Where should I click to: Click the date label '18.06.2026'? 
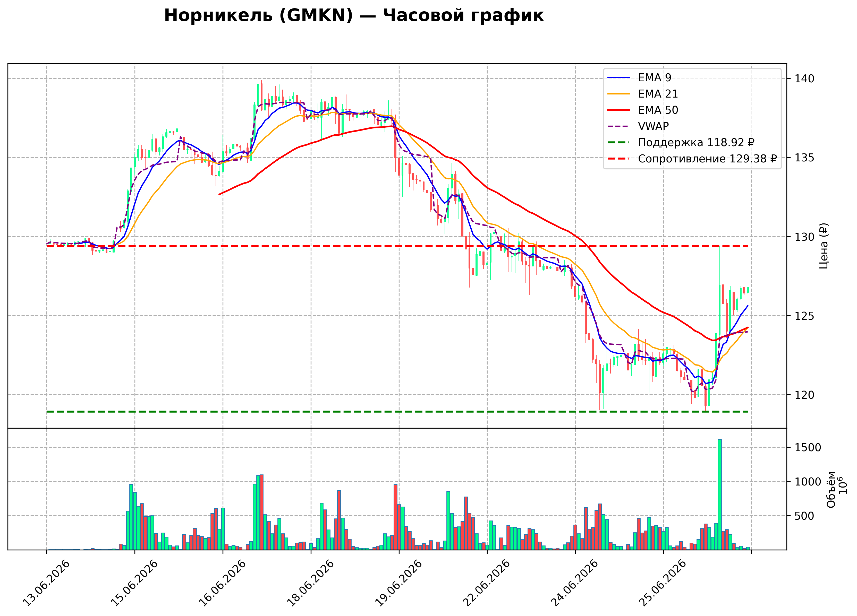tap(311, 584)
